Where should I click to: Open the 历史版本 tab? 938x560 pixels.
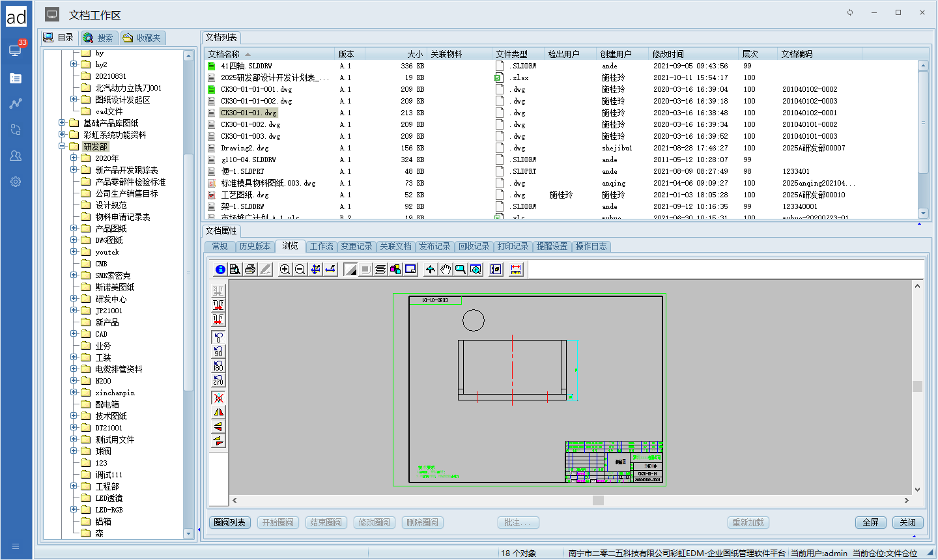coord(255,246)
